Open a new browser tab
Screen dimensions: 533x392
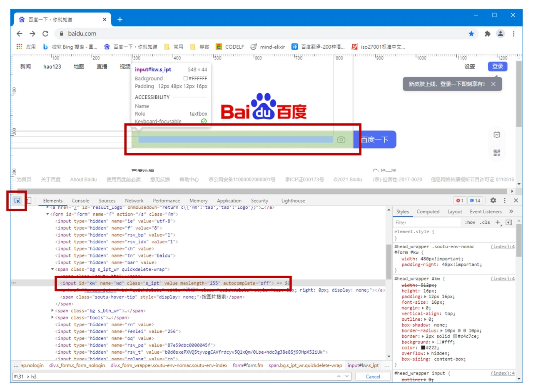[120, 20]
